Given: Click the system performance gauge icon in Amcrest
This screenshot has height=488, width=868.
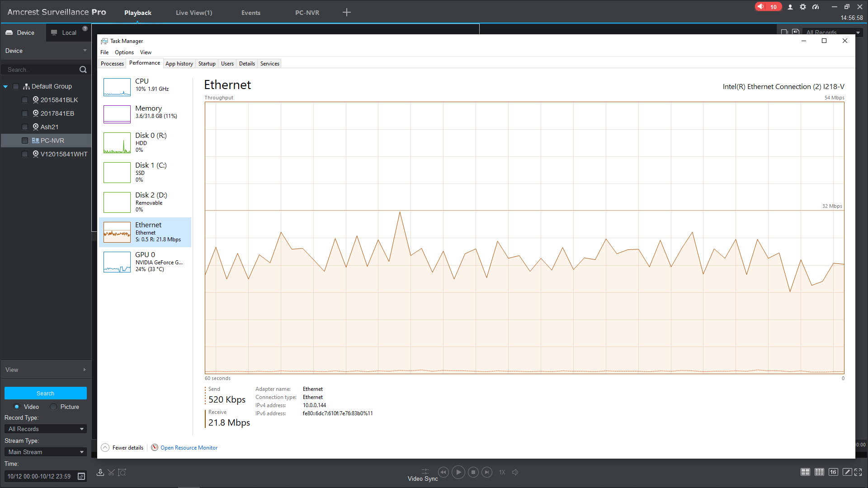Looking at the screenshot, I should click(x=816, y=7).
